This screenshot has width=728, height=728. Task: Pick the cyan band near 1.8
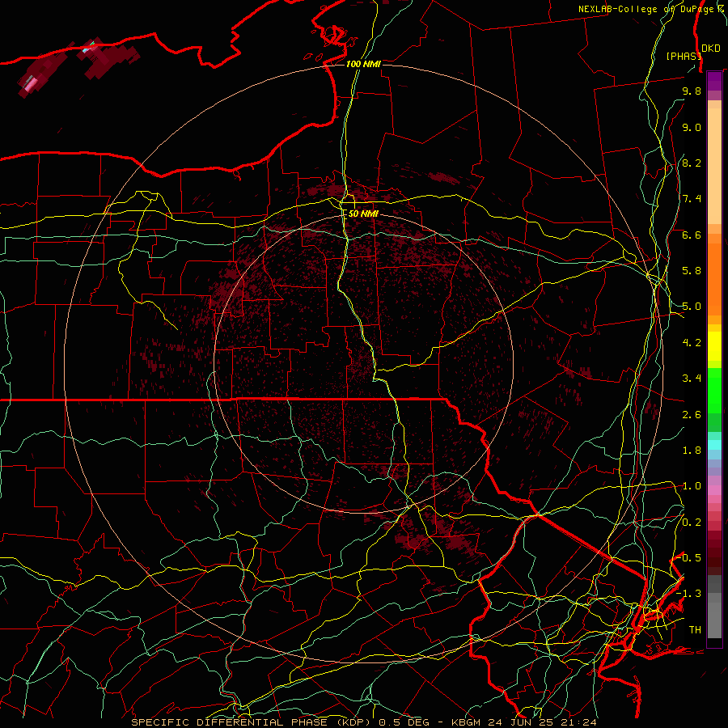(x=714, y=445)
